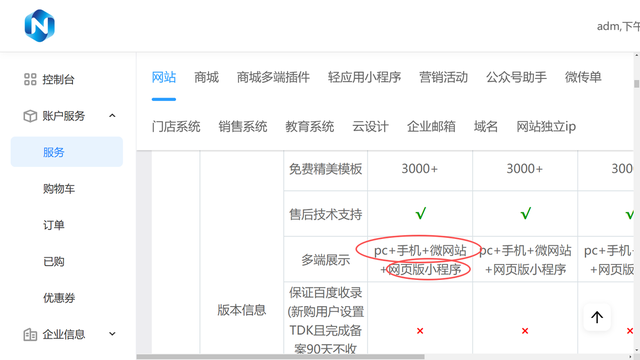Click first green checkmark in 售后技术支持 row
Screen dimensions: 640x360
[420, 213]
